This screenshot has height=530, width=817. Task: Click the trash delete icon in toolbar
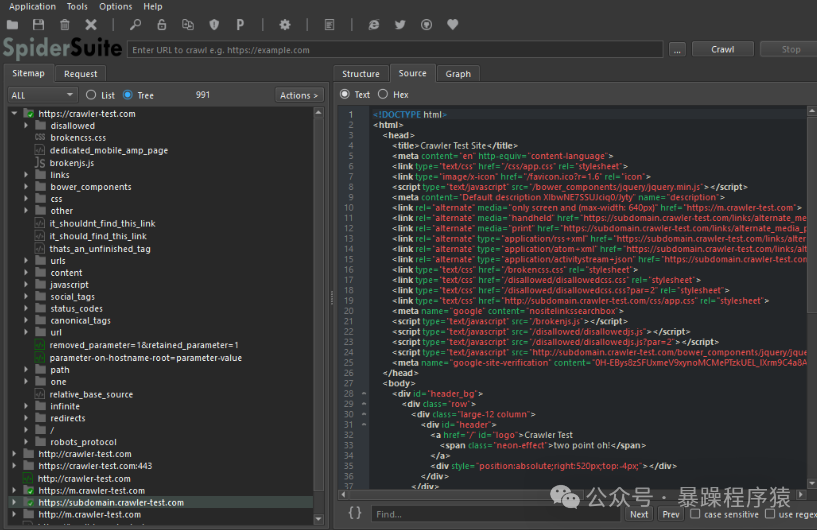point(65,24)
